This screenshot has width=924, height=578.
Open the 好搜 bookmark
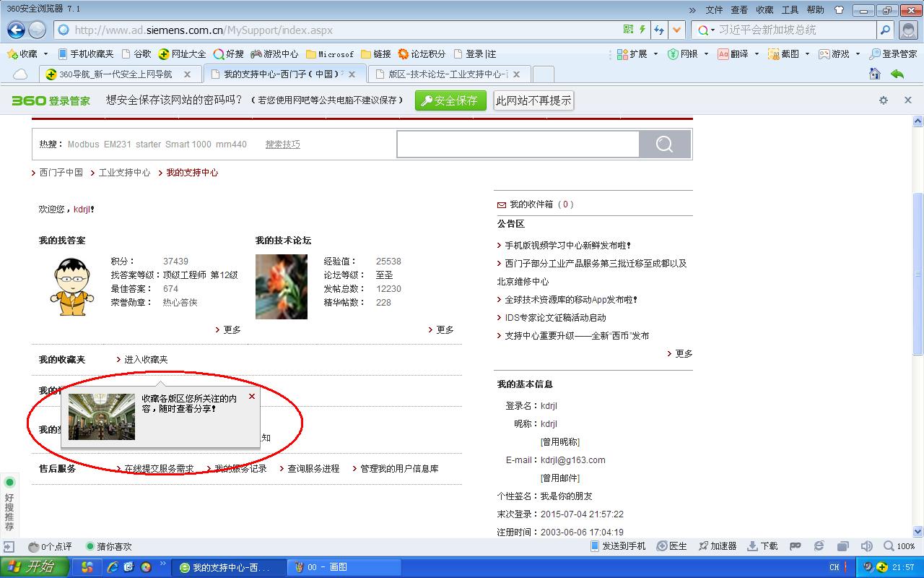click(x=230, y=54)
